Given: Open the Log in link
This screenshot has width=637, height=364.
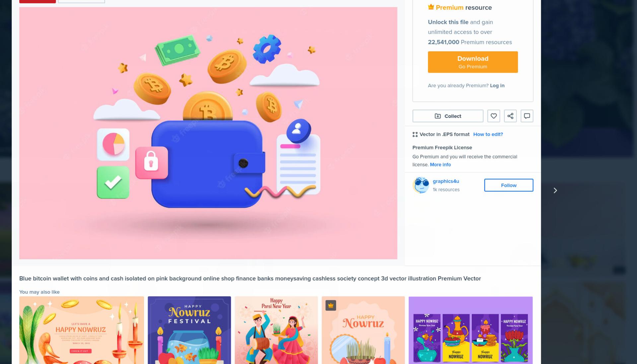Looking at the screenshot, I should point(497,86).
